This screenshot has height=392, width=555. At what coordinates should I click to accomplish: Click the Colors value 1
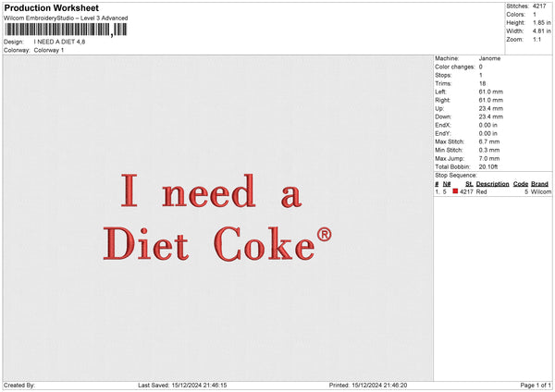pyautogui.click(x=535, y=15)
